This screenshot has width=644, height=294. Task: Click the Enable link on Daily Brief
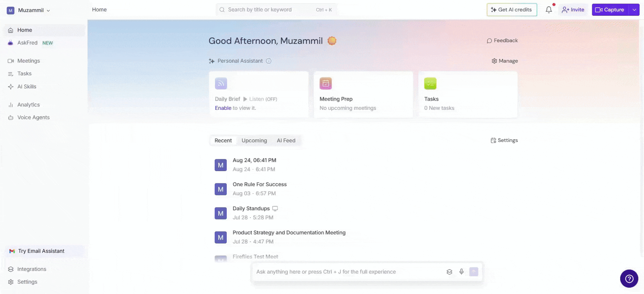(223, 108)
